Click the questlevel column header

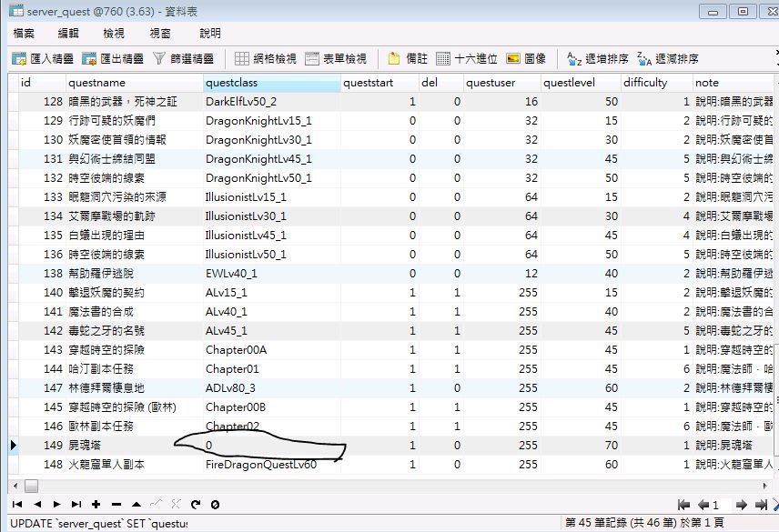581,83
